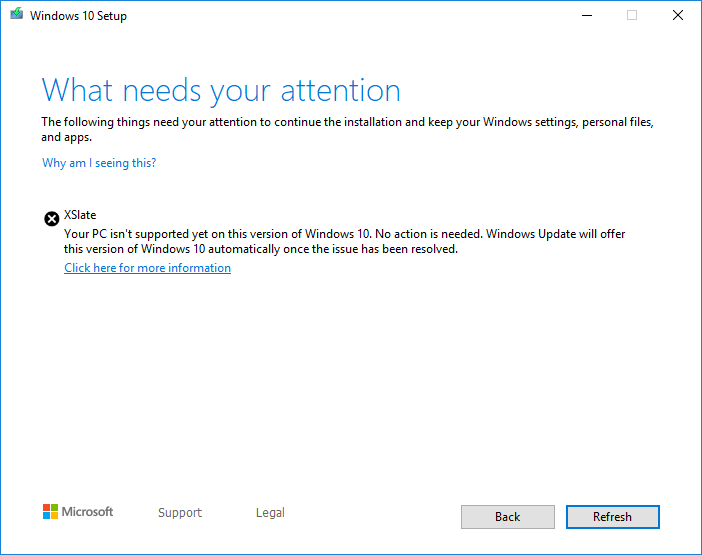Click the 'Your PC isn't supported yet' message
702x555 pixels.
(344, 241)
